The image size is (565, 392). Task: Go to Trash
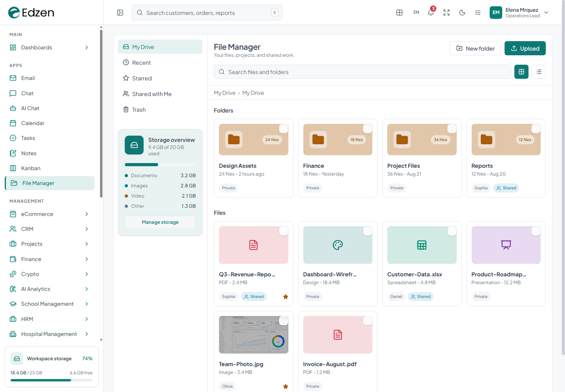160,110
